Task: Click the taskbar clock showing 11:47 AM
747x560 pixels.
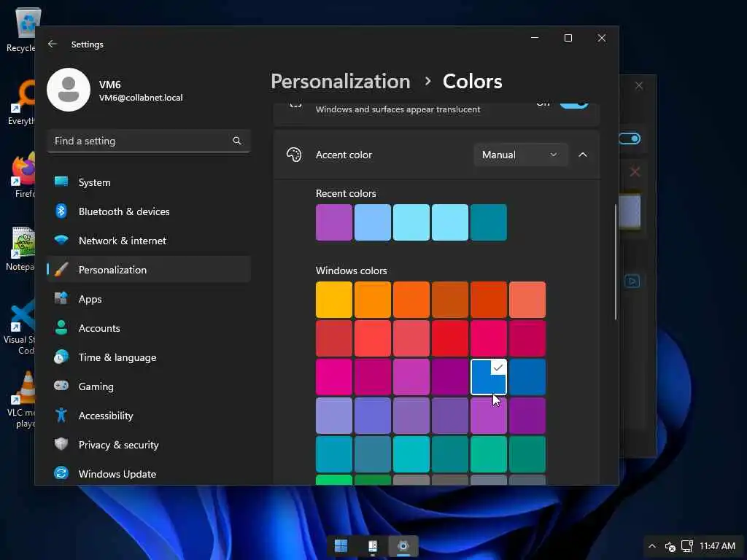Action: [717, 545]
